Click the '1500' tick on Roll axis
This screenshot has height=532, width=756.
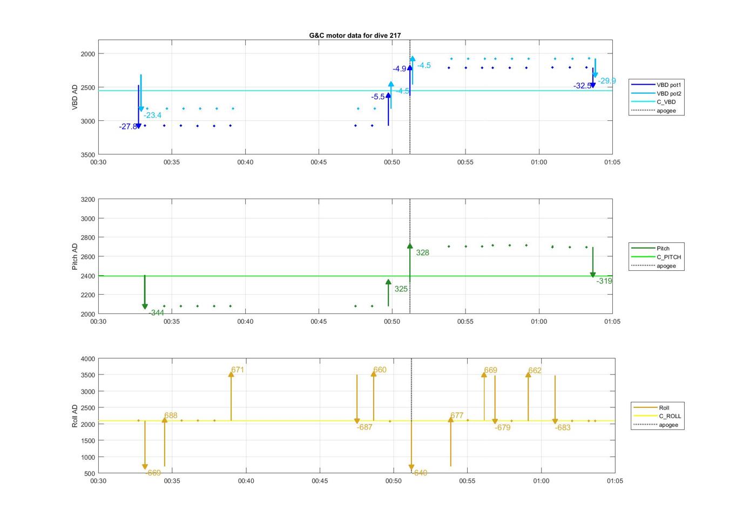(x=87, y=441)
